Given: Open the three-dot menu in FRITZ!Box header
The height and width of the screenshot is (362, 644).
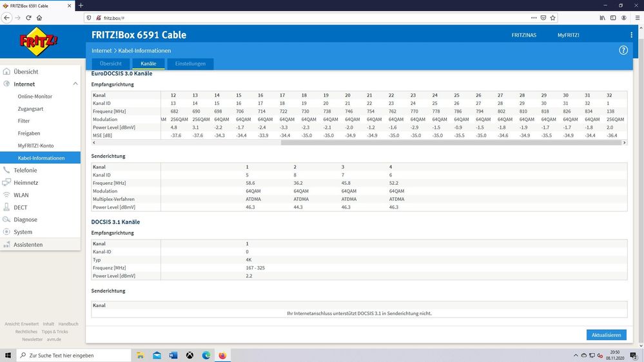Looking at the screenshot, I should [x=631, y=35].
